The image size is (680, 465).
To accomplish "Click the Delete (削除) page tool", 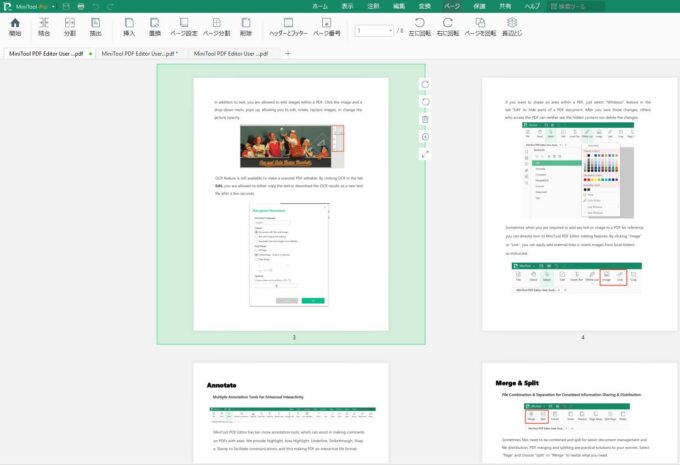I will (246, 27).
